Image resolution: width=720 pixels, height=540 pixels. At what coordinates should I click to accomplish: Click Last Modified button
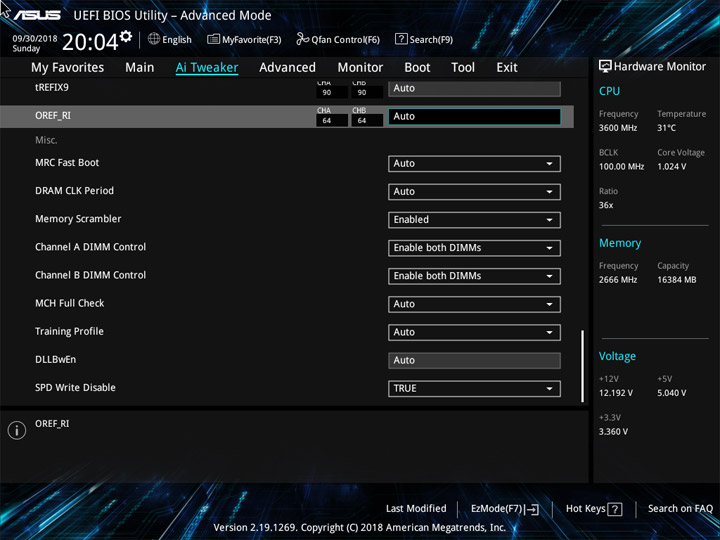(x=416, y=508)
